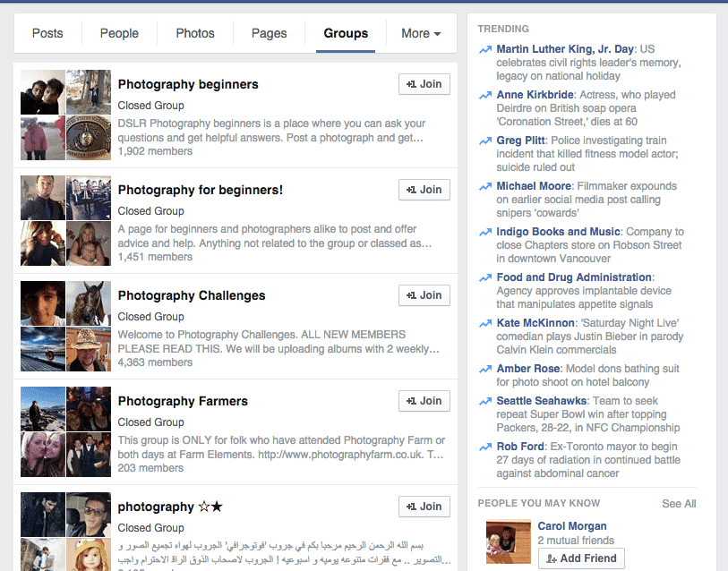
Task: Join the Photography Farmers group
Action: 424,401
